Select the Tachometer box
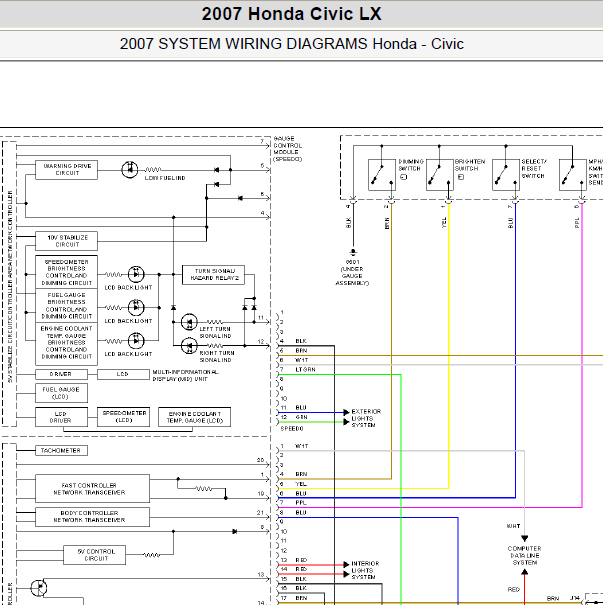603x605 pixels. click(x=61, y=450)
